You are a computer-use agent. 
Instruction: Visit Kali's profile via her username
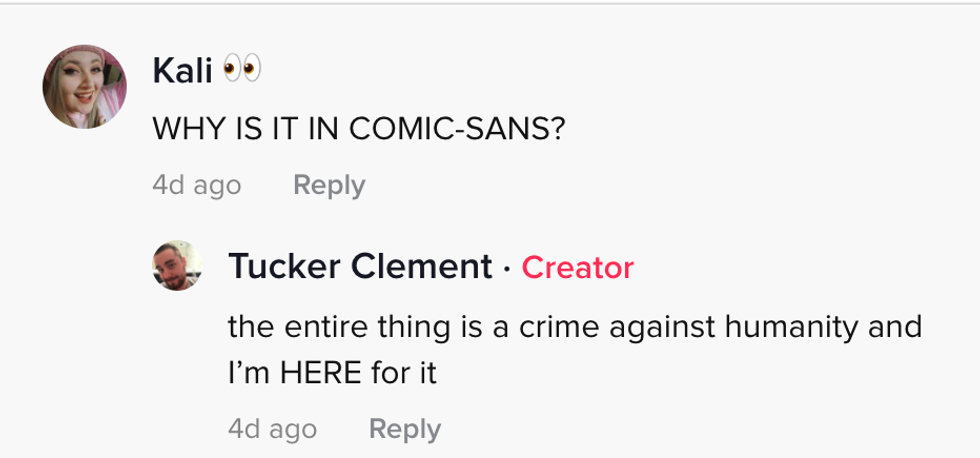coord(182,70)
